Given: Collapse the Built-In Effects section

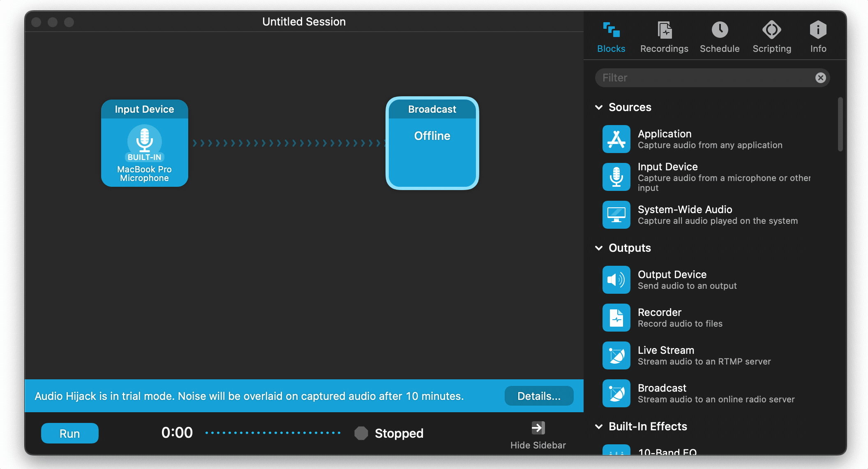Looking at the screenshot, I should point(599,427).
